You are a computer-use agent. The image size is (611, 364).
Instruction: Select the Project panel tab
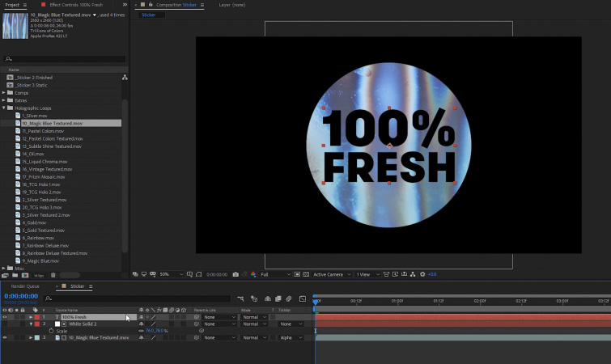[x=12, y=5]
